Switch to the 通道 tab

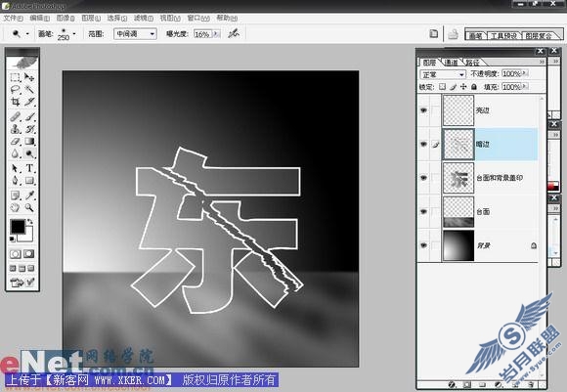point(451,63)
